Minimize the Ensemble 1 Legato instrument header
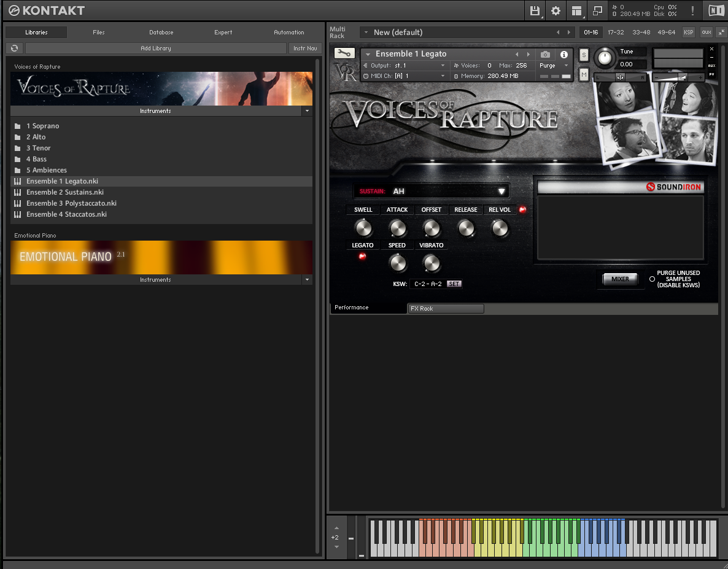The height and width of the screenshot is (569, 728). click(712, 58)
